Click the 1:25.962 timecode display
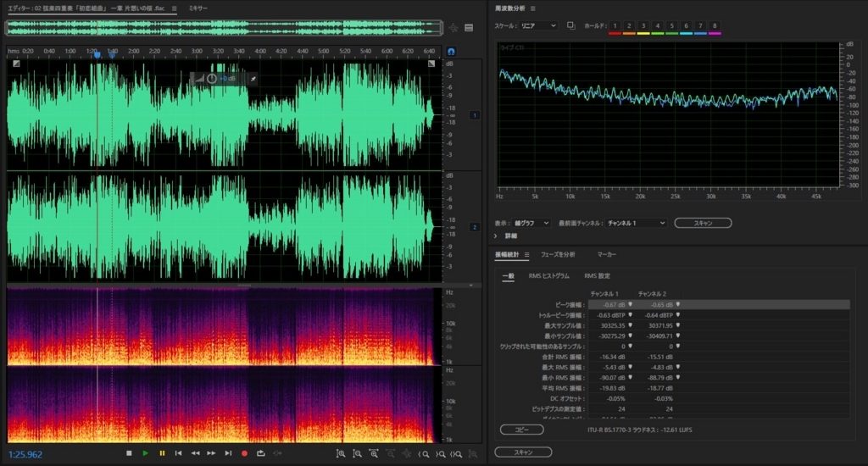 (x=25, y=454)
